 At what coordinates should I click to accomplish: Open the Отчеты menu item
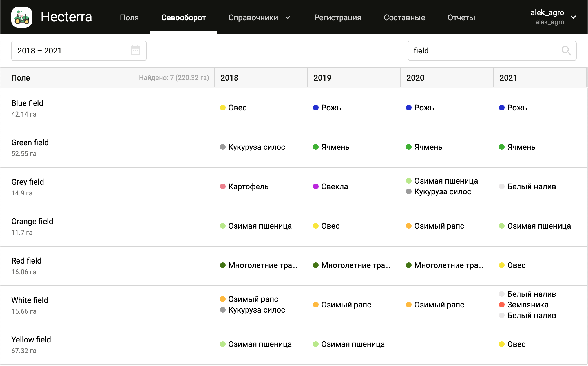[x=461, y=17]
